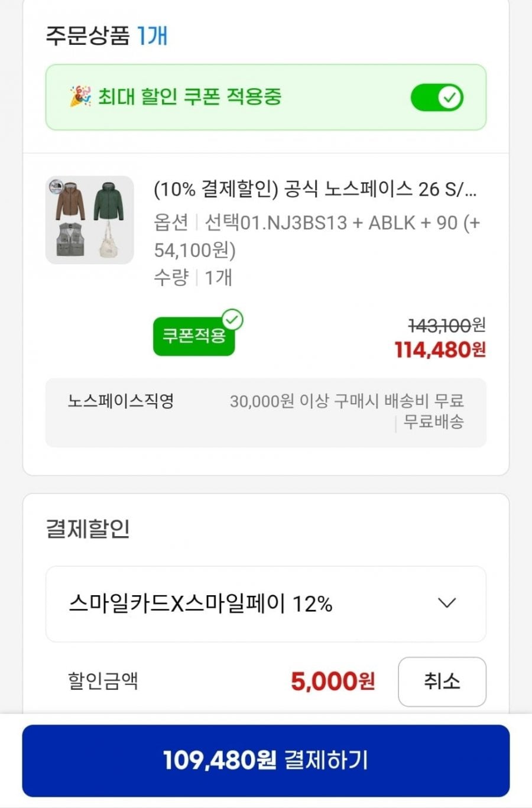The height and width of the screenshot is (808, 532).
Task: Click the discounted price 114,480원
Action: (440, 350)
